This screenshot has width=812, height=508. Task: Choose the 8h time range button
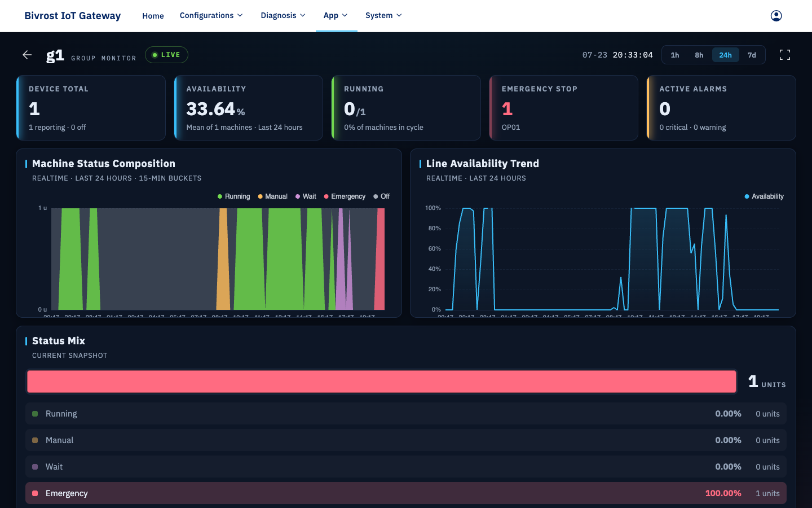699,55
